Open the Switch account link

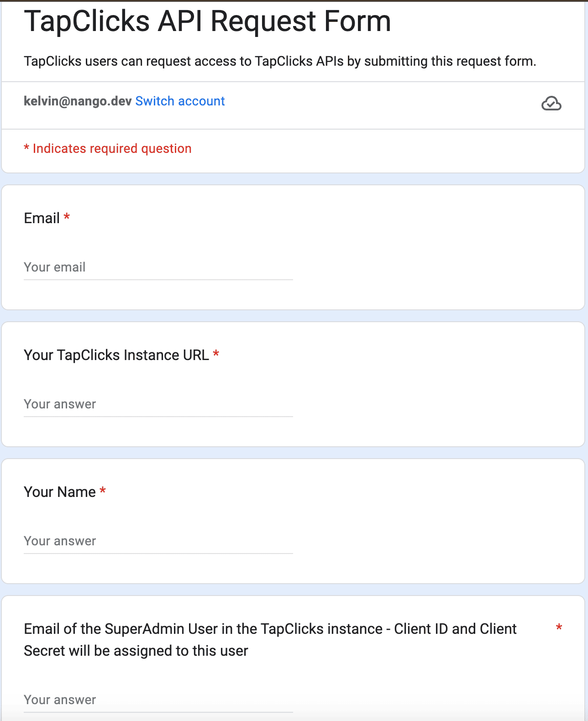tap(180, 101)
